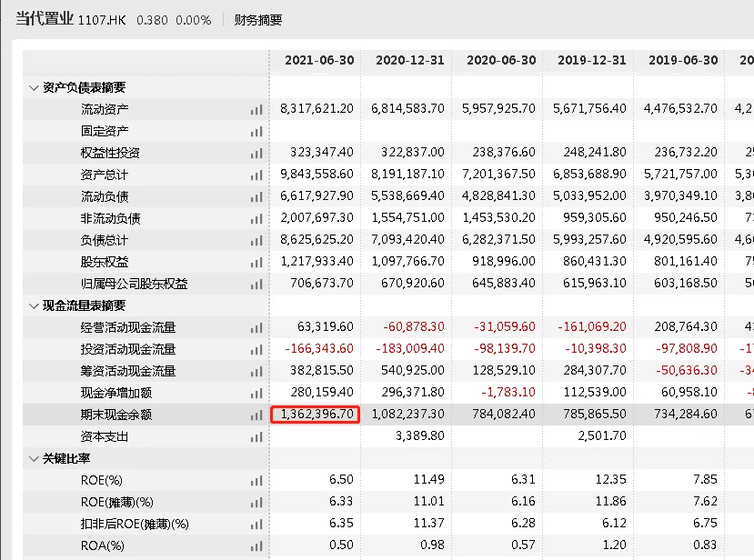Select the highlighted 1,362,396.70 cell
This screenshot has width=754, height=560.
point(315,415)
